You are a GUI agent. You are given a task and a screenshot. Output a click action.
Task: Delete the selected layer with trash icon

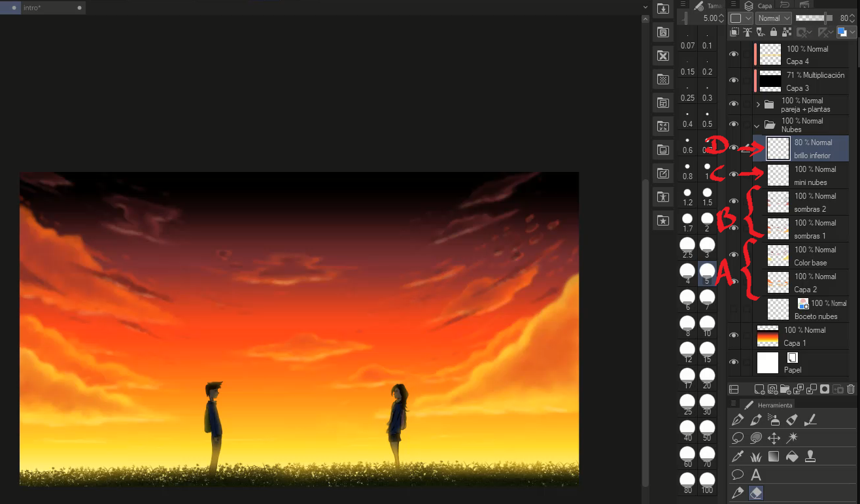[x=851, y=389]
